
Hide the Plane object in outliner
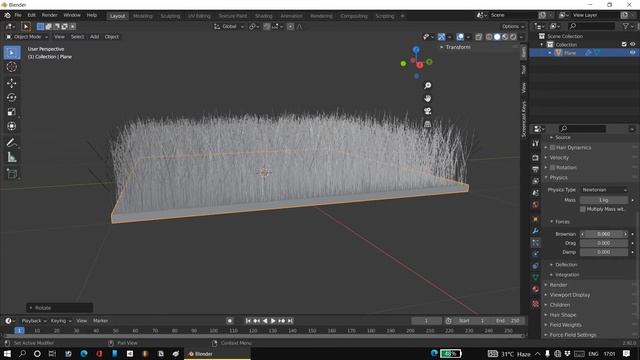coord(632,53)
